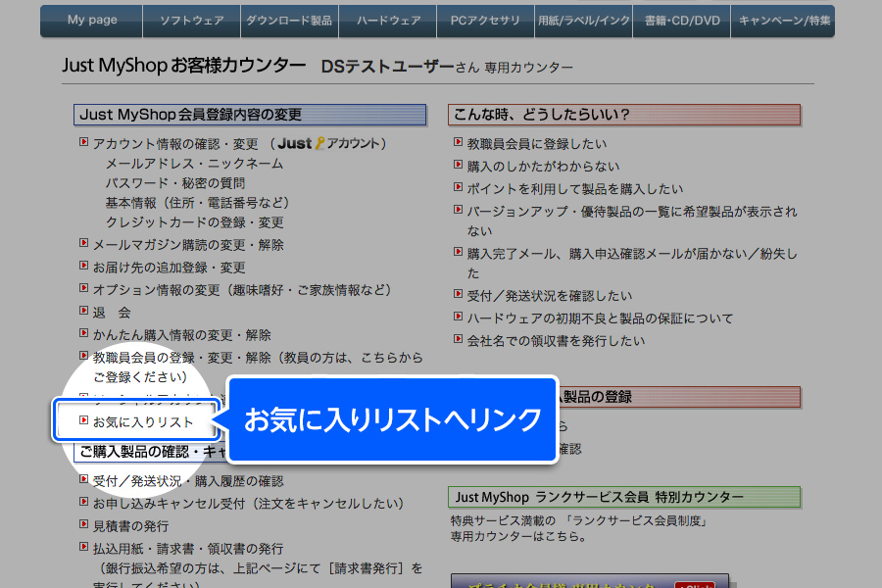This screenshot has width=882, height=588.
Task: Click メールアドレス・ニックネーム text
Action: (194, 164)
